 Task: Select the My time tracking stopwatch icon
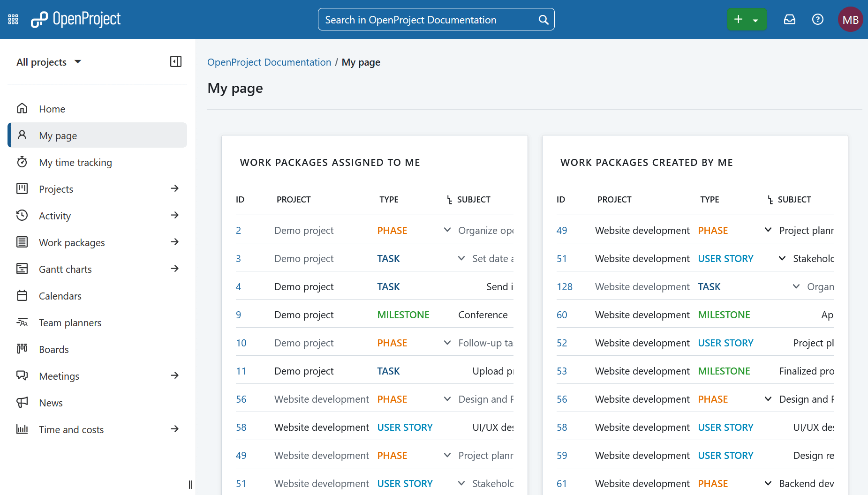pos(22,162)
